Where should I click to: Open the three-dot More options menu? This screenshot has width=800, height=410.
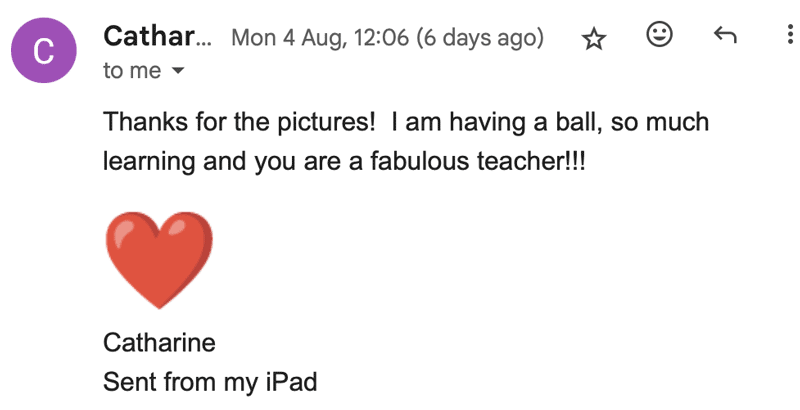point(789,37)
